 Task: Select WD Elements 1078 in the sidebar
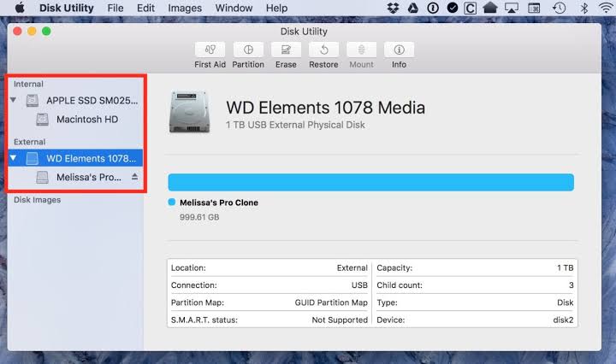coord(75,158)
